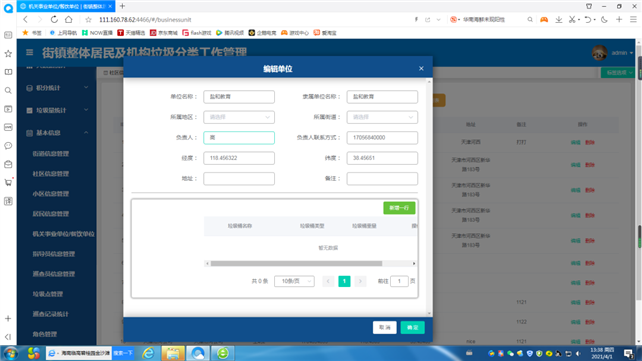Focus the 经度 input field
The height and width of the screenshot is (361, 642).
pos(239,158)
